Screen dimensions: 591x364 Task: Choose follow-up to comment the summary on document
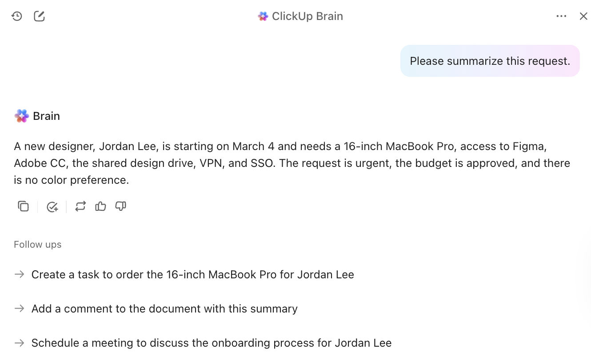click(164, 309)
